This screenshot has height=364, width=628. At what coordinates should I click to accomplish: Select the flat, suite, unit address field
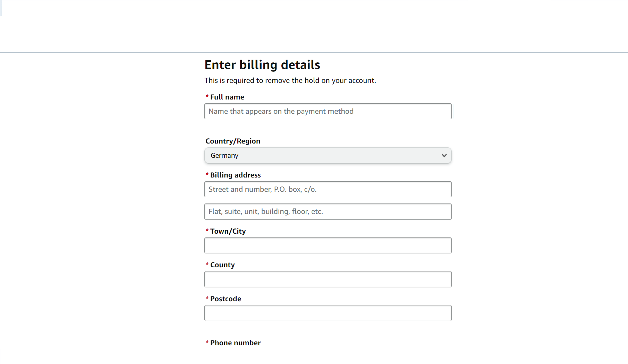click(328, 211)
